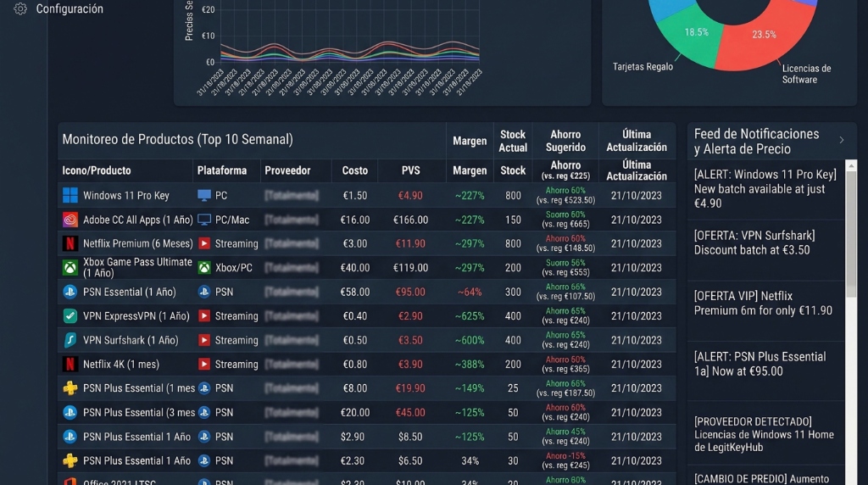
Task: Click the Xbox Game Pass Ultimate product icon
Action: click(70, 268)
